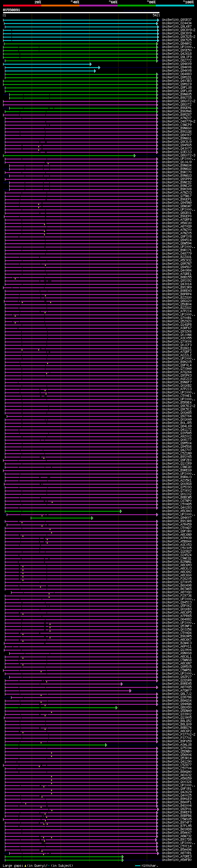Select hit label UniRef100_Q9M5X4
Image resolution: width=197 pixels, height=868 pixels.
[177, 443]
